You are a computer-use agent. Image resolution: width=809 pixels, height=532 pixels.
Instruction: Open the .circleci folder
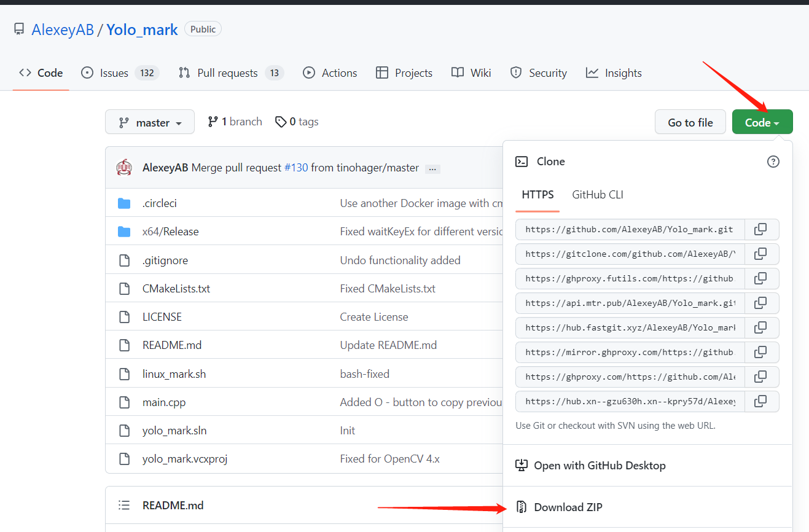coord(160,203)
